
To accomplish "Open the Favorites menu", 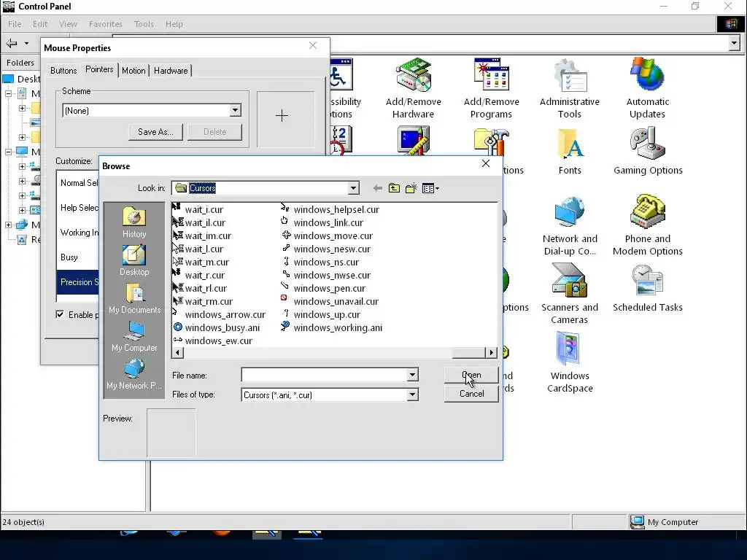I will (106, 24).
